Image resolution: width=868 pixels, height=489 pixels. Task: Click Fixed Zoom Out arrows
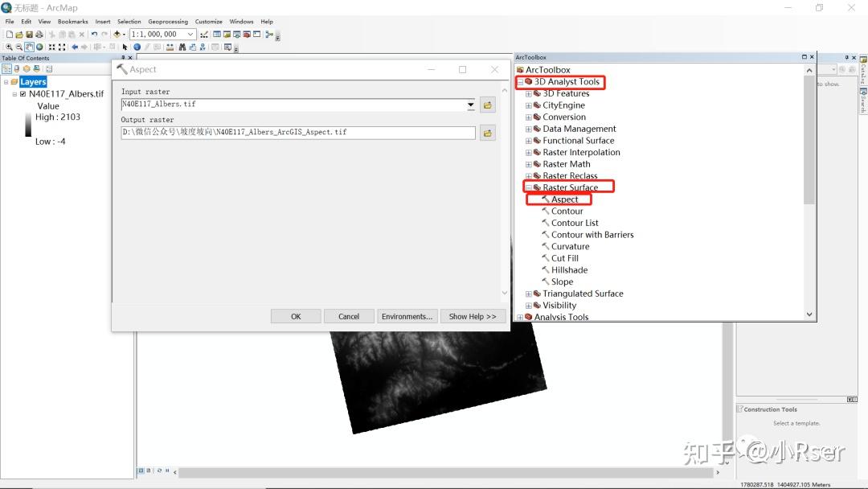point(62,47)
